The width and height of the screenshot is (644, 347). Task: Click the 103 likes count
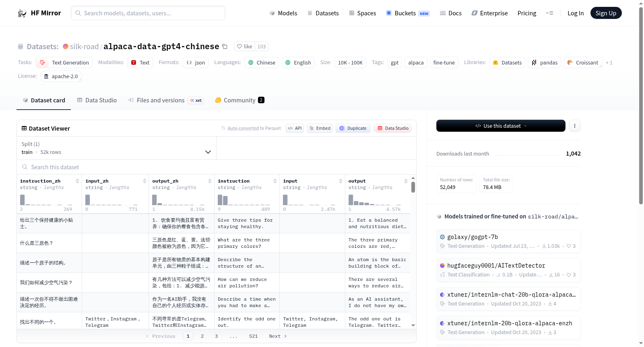tap(262, 47)
